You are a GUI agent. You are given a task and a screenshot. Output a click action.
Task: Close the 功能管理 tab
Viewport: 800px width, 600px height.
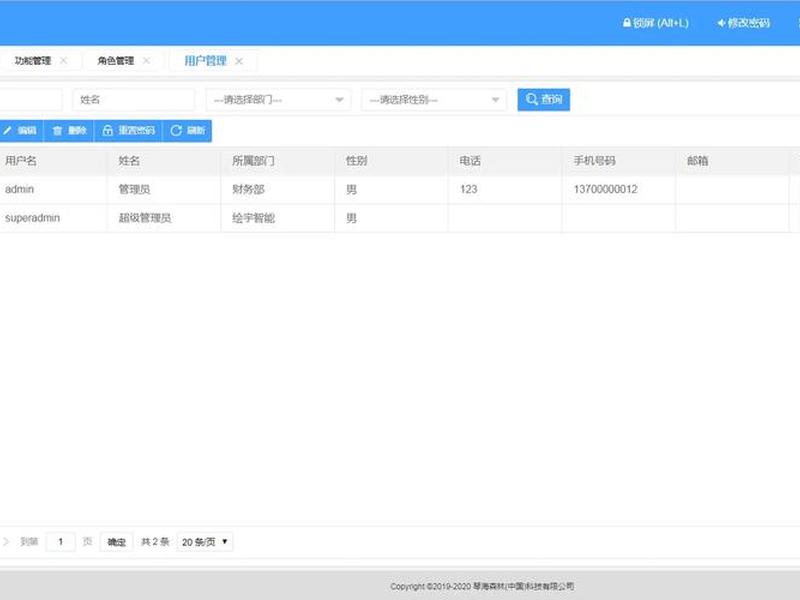pyautogui.click(x=63, y=61)
